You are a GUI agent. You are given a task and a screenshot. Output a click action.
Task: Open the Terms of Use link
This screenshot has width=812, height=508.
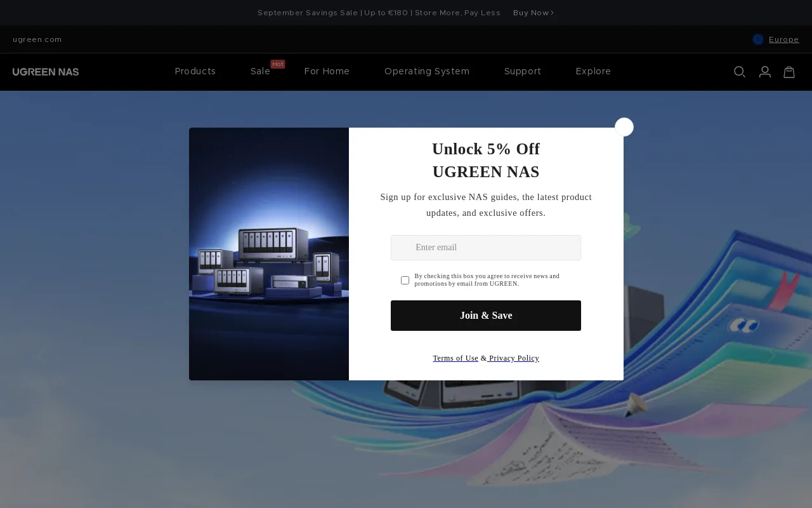[455, 358]
